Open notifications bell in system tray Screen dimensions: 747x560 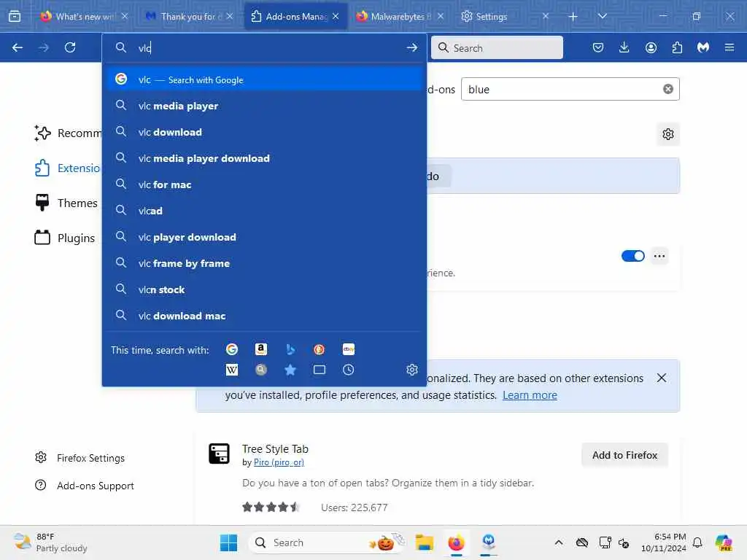point(697,542)
